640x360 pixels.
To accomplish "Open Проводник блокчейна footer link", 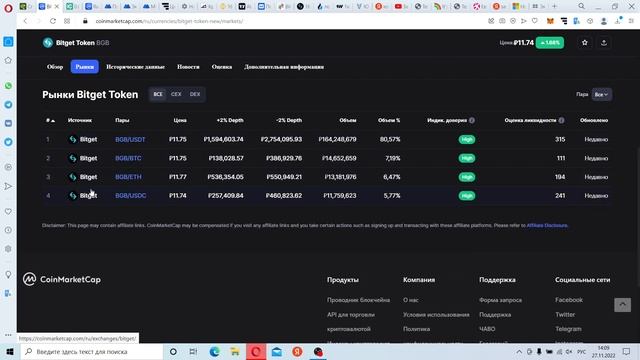I will coord(358,300).
